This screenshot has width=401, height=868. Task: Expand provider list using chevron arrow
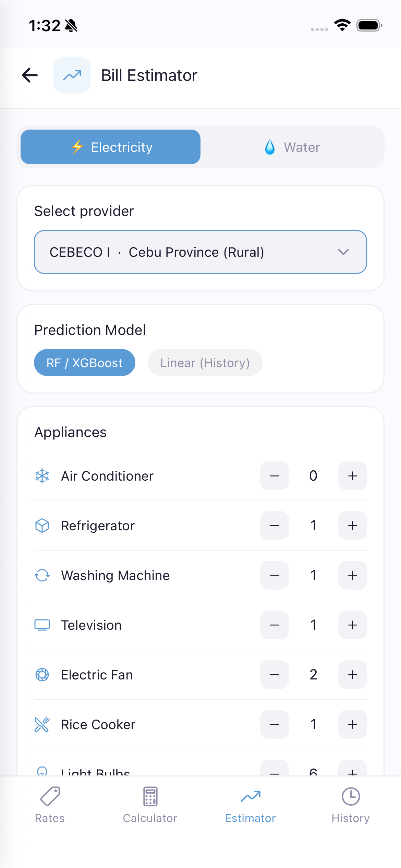tap(343, 252)
